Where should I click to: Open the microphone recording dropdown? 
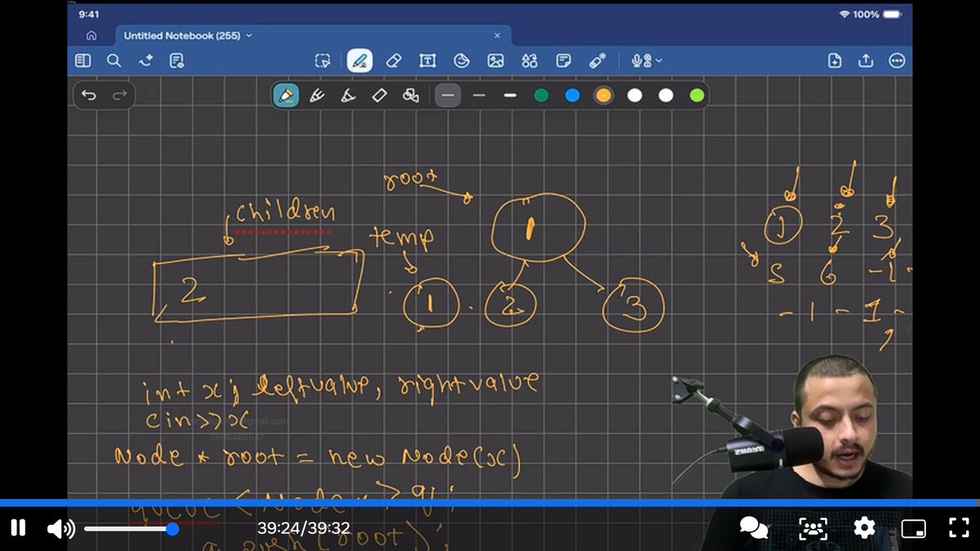tap(647, 60)
